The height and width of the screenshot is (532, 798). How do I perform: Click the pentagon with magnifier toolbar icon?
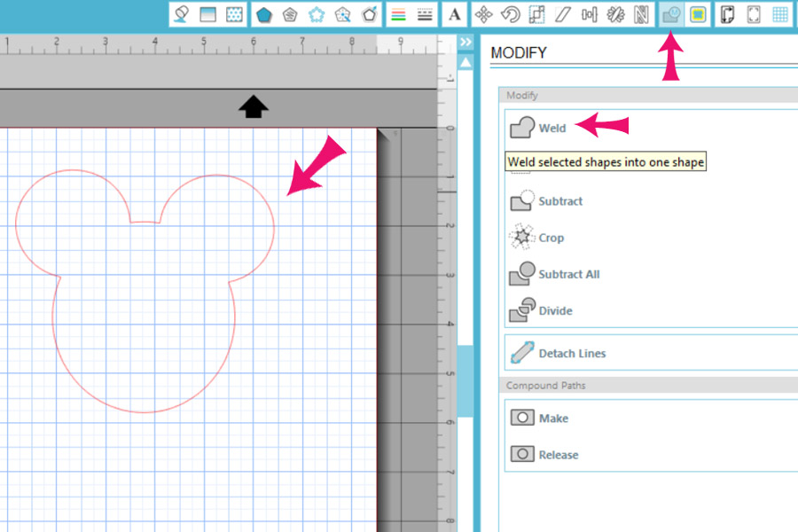(x=343, y=14)
